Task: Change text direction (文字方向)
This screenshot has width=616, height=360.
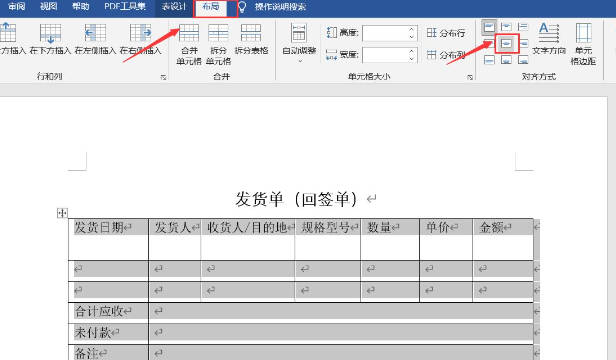Action: pos(549,39)
